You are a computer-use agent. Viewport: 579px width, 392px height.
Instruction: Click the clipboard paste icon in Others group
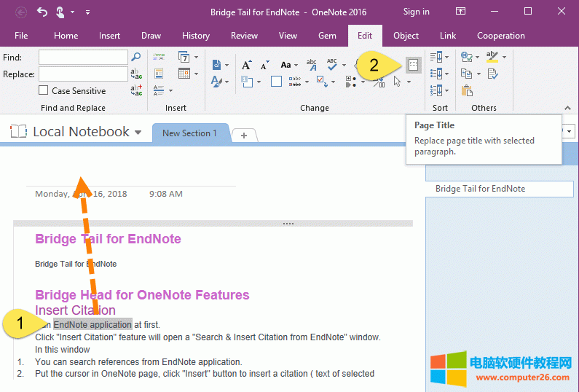(x=467, y=90)
